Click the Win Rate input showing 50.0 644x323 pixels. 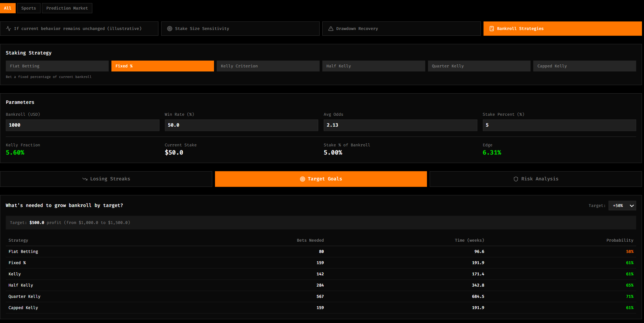click(241, 125)
